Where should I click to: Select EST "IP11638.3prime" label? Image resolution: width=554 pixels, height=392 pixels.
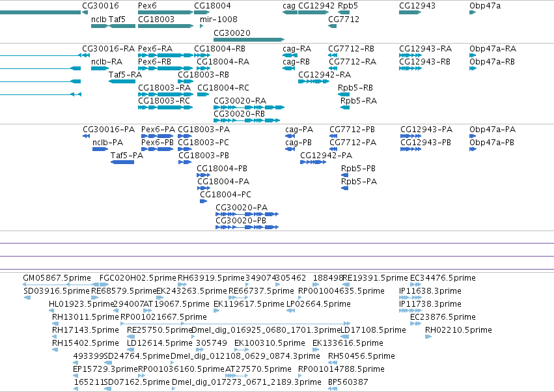430,291
